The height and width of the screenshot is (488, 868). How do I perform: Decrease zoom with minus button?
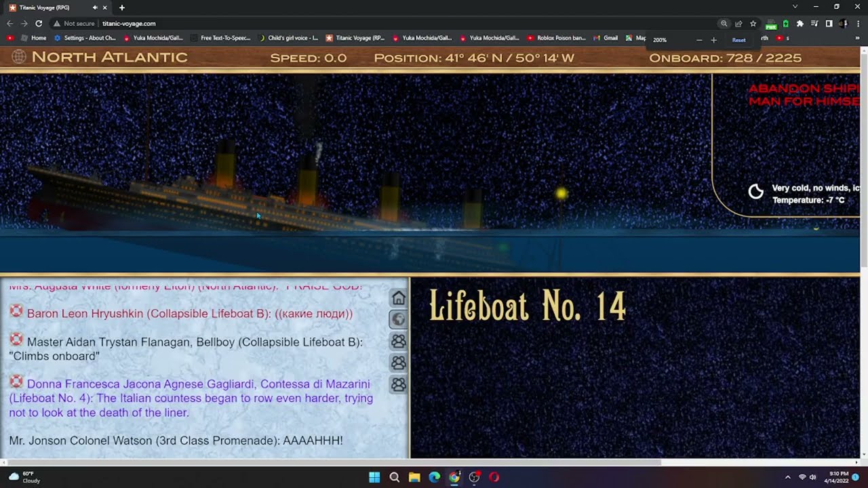tap(699, 40)
